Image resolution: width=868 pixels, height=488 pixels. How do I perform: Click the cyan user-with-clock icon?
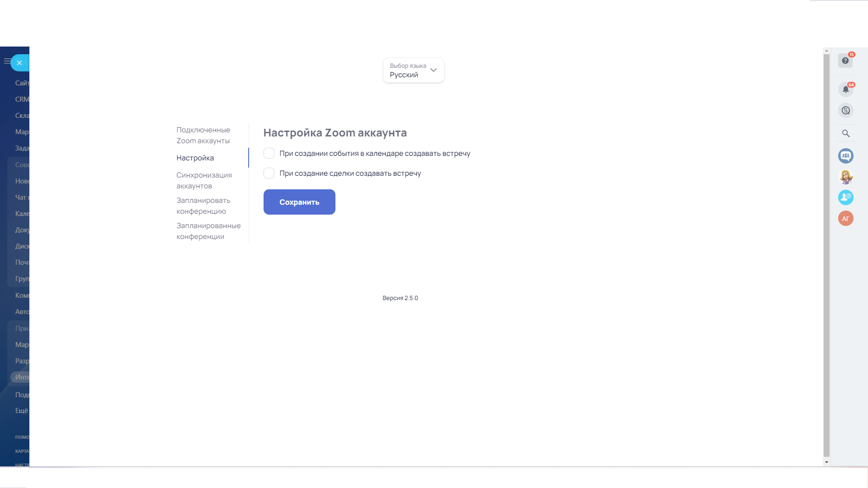pos(845,197)
